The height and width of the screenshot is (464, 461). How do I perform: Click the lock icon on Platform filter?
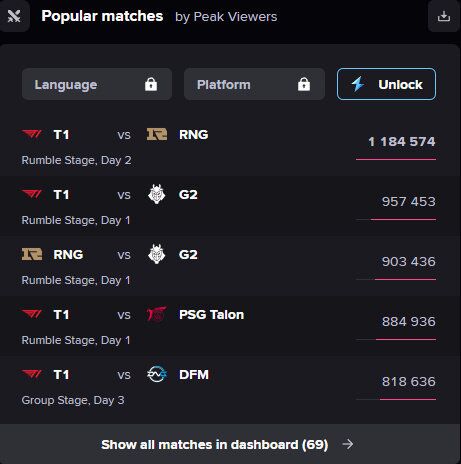coord(304,84)
